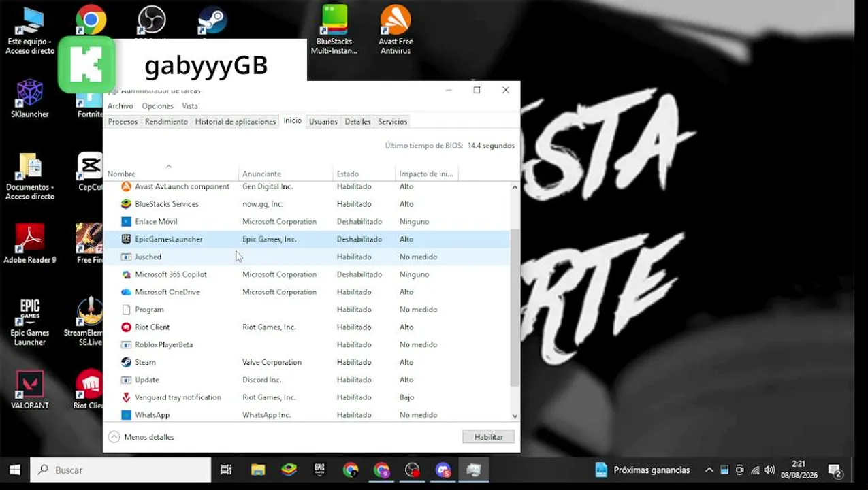Image resolution: width=868 pixels, height=490 pixels.
Task: Open the Archivo menu
Action: click(x=120, y=106)
